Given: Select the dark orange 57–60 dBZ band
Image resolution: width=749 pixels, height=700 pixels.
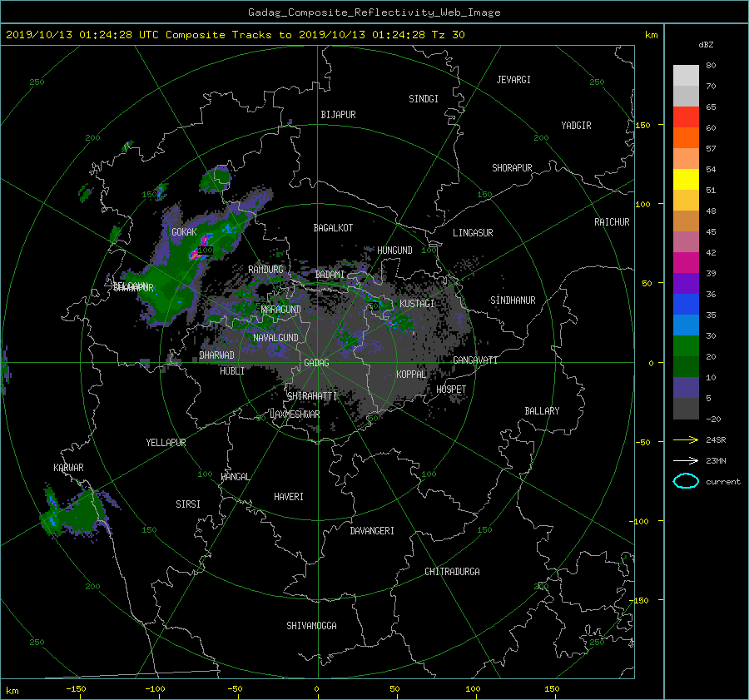Looking at the screenshot, I should click(x=686, y=137).
